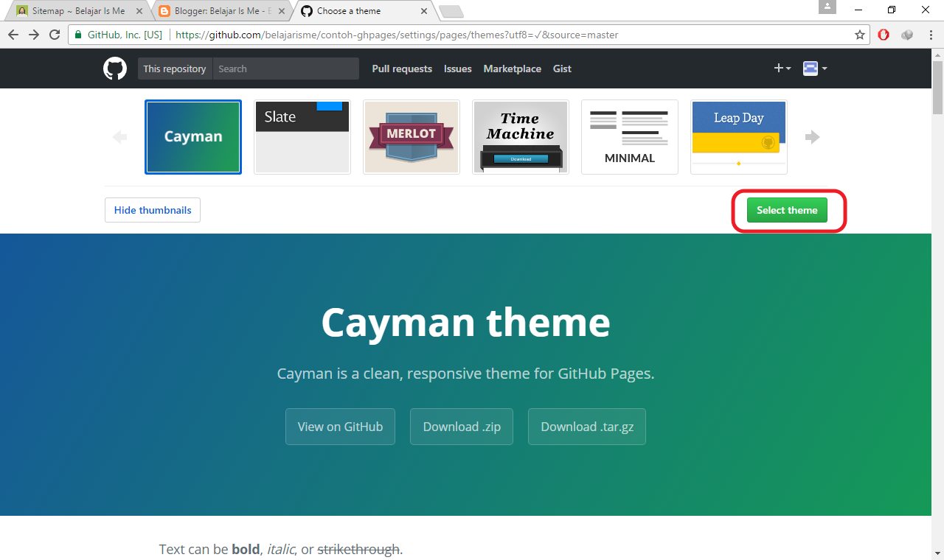944x560 pixels.
Task: Open the Chrome three-dot menu
Action: [931, 35]
